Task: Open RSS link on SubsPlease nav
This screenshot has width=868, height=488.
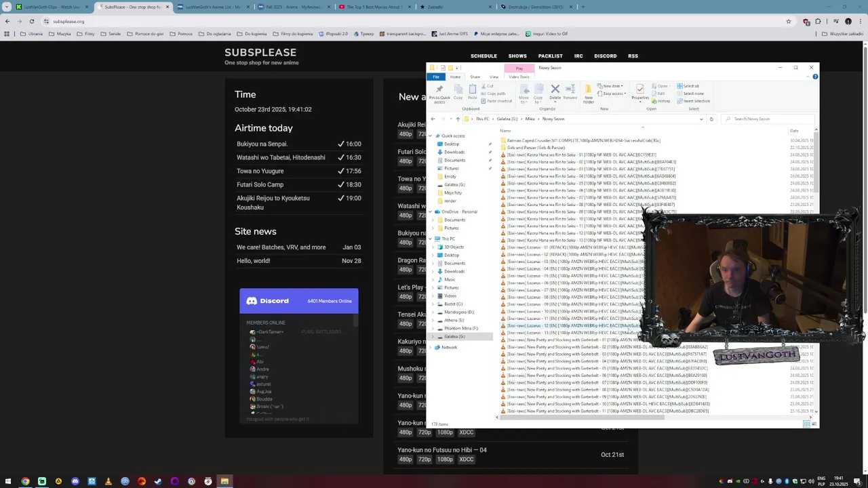Action: click(x=633, y=56)
